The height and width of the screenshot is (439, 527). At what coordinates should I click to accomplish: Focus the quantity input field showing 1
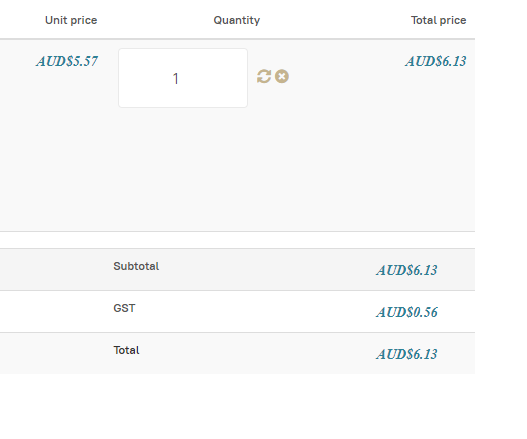click(183, 78)
